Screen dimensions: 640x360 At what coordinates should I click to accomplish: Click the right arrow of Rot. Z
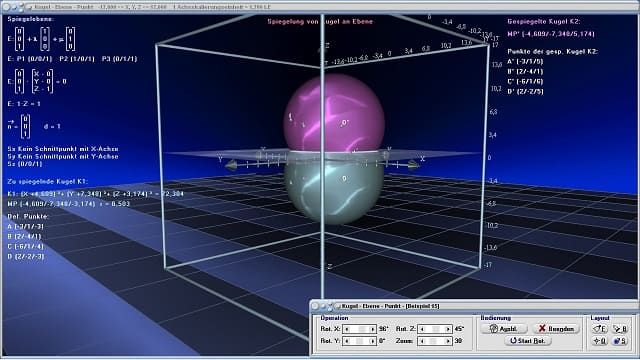[447, 329]
